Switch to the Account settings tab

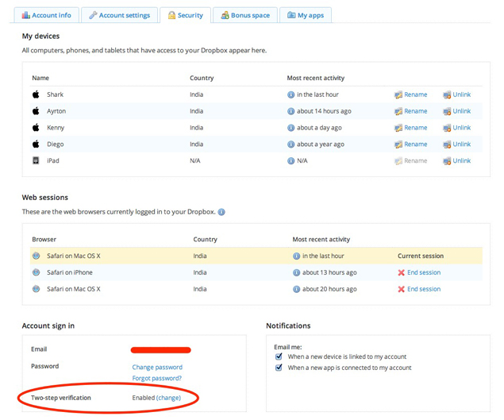(120, 15)
